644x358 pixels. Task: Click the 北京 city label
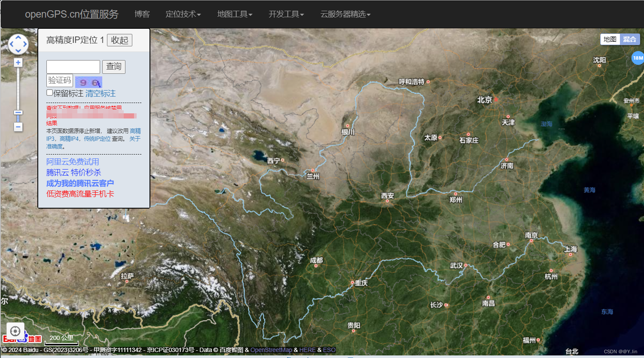point(485,100)
